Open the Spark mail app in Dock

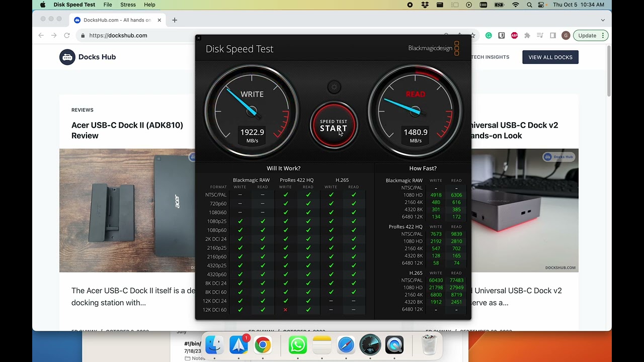(x=238, y=345)
